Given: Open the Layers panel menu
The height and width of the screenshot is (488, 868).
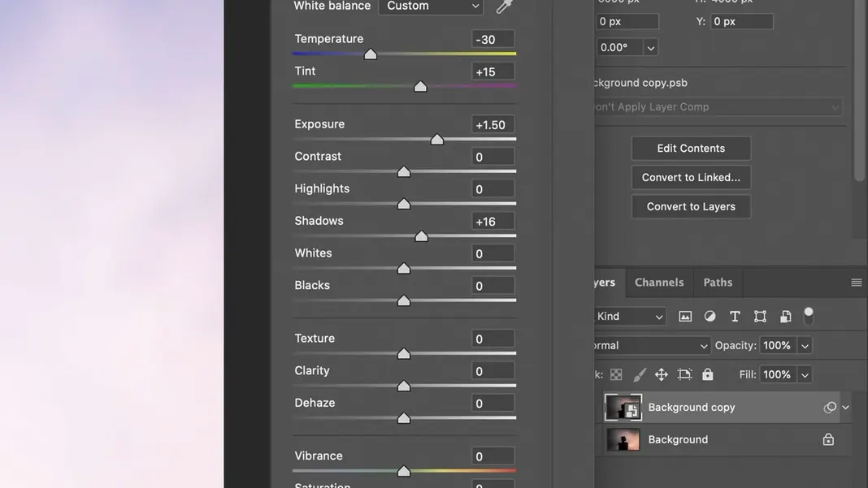Looking at the screenshot, I should (x=857, y=283).
